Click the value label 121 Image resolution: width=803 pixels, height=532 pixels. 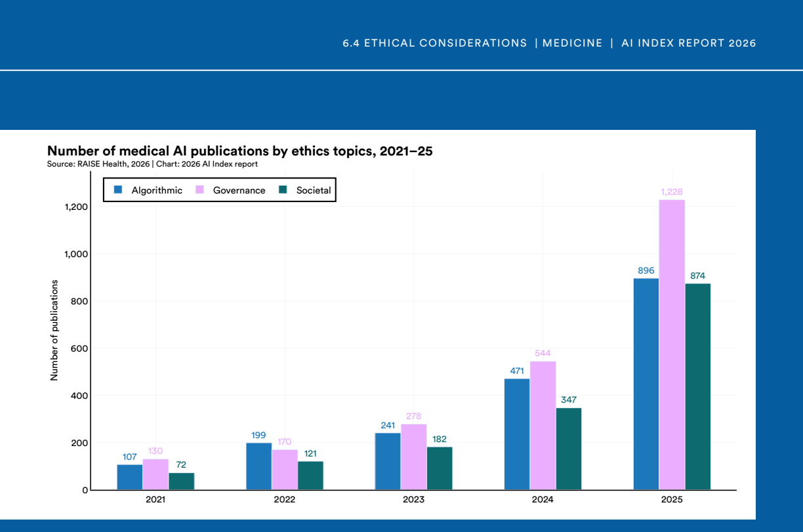tap(310, 453)
